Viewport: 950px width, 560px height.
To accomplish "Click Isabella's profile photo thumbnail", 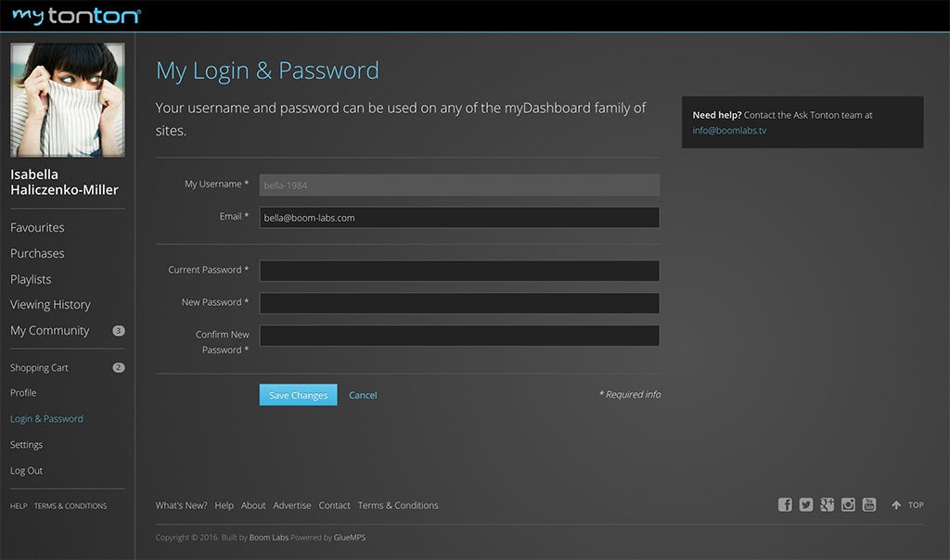I will coord(67,100).
